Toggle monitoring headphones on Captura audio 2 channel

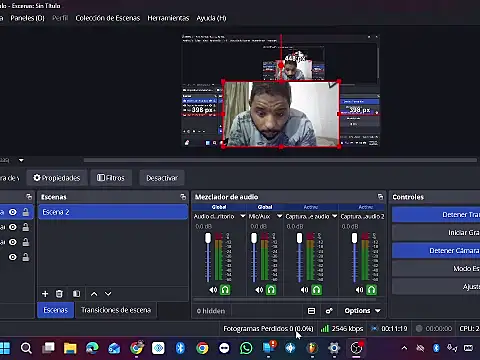click(371, 290)
